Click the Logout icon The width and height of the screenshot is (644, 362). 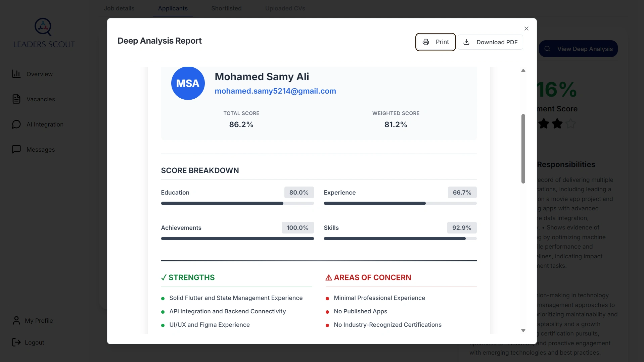coord(16,342)
